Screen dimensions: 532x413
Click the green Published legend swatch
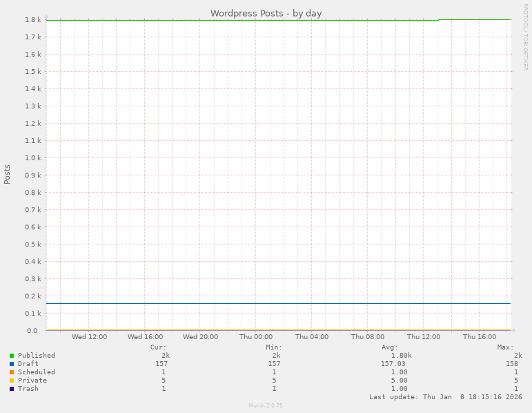coord(12,356)
